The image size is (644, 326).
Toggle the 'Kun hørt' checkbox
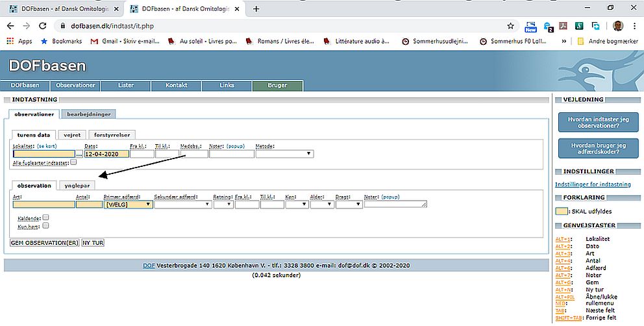click(x=46, y=225)
